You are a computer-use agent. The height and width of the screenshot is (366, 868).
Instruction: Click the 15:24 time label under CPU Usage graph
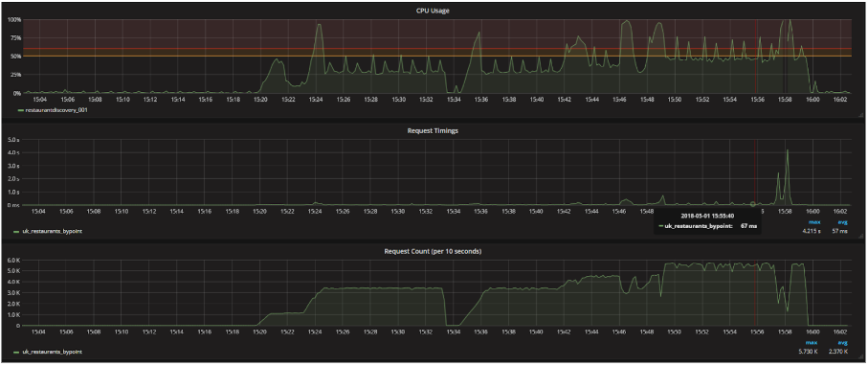coord(316,100)
